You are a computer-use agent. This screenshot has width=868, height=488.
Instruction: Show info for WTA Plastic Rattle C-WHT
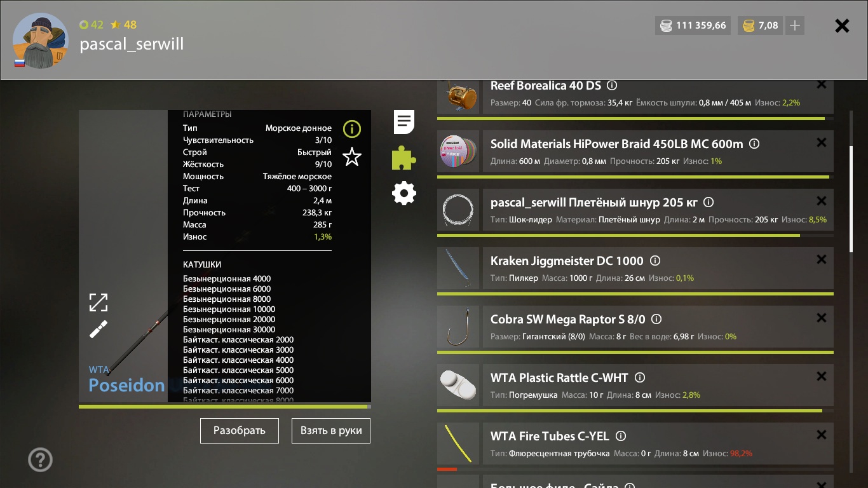coord(640,377)
